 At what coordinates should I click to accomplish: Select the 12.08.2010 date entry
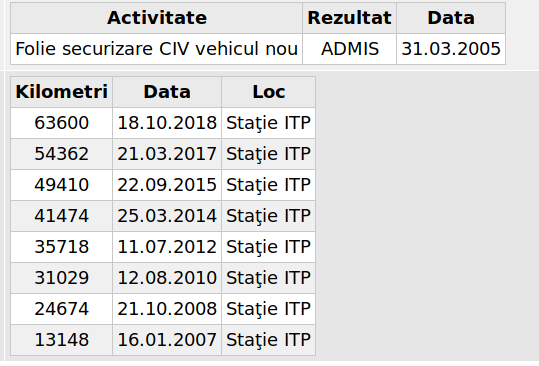(167, 278)
